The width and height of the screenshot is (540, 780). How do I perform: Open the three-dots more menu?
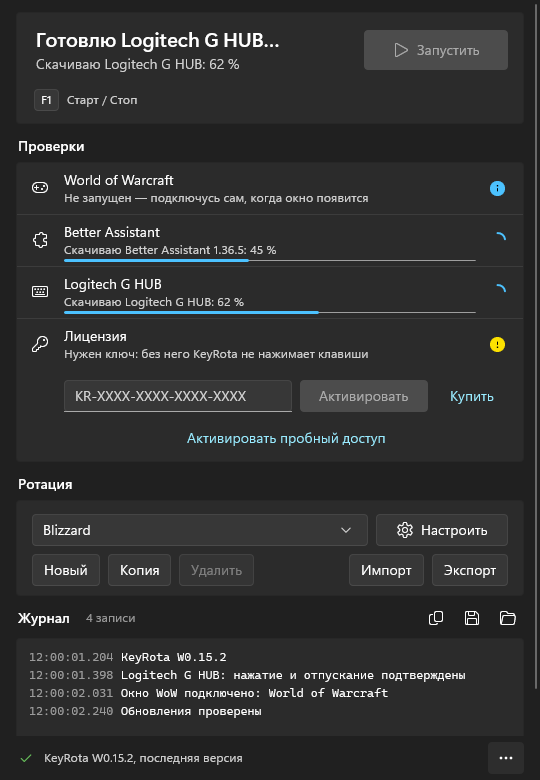tap(506, 758)
